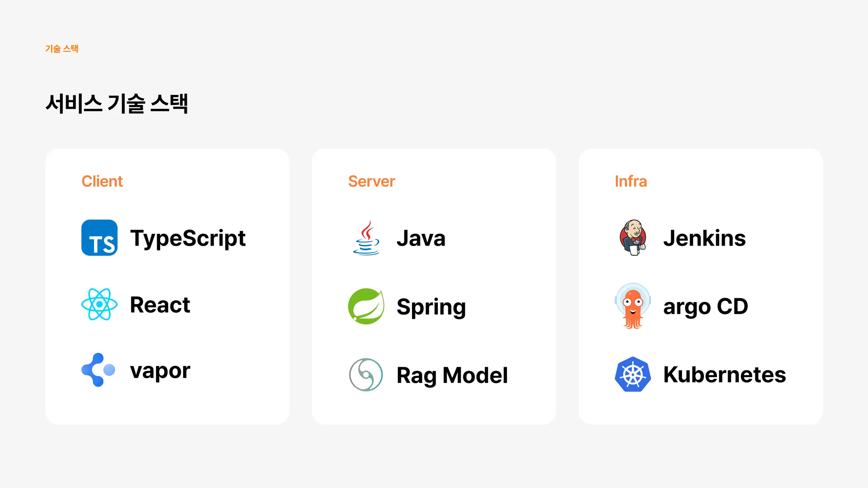Click the TypeScript text label
This screenshot has height=488, width=868.
(188, 238)
